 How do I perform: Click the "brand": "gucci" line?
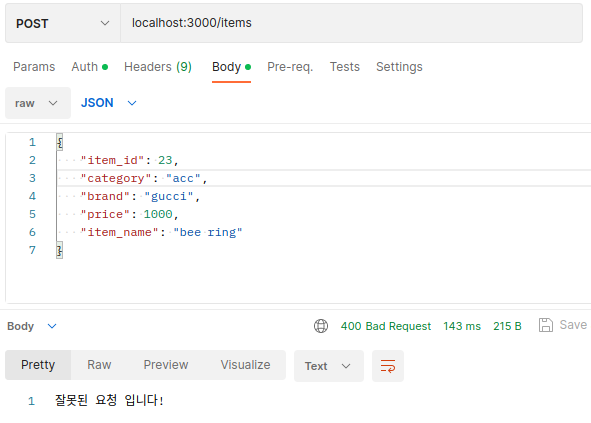140,196
